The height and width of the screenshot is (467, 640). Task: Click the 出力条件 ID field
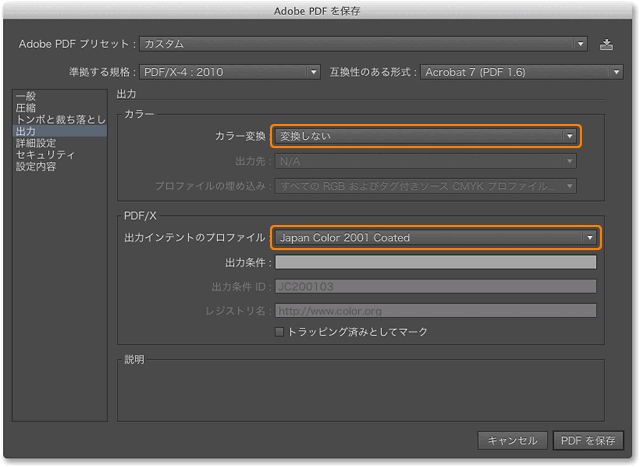435,286
